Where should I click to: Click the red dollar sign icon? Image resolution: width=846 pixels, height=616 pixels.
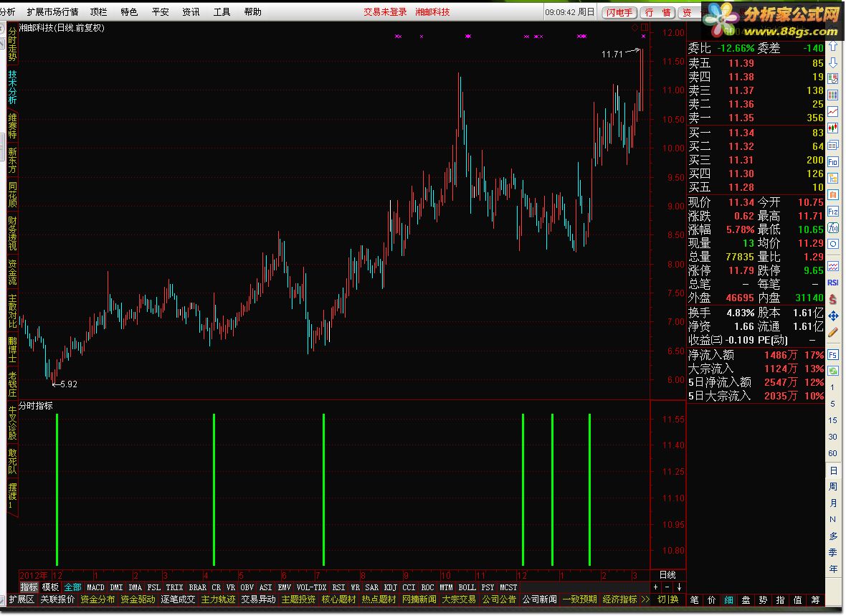pos(833,299)
